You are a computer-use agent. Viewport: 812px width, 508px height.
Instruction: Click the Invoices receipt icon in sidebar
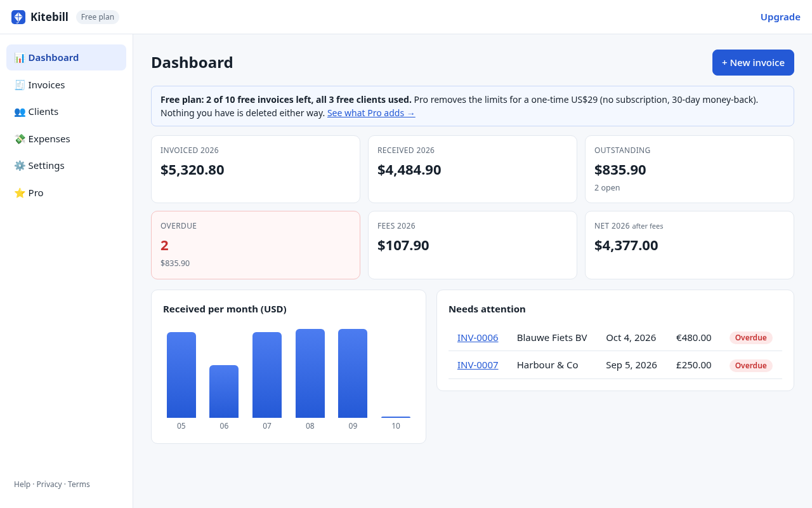pyautogui.click(x=20, y=85)
